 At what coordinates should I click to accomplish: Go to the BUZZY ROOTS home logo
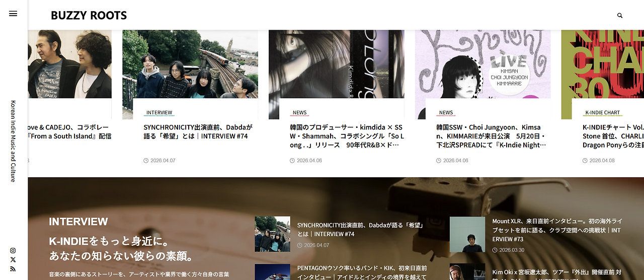coord(89,16)
